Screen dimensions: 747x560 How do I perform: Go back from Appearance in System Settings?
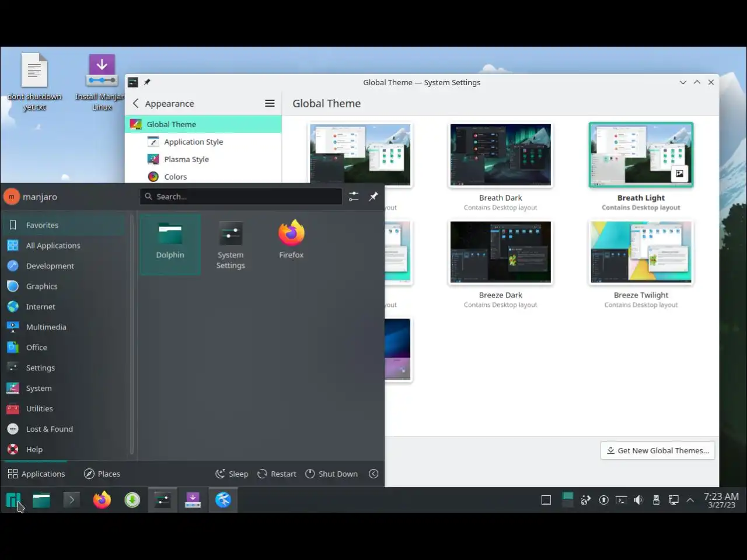click(x=135, y=103)
